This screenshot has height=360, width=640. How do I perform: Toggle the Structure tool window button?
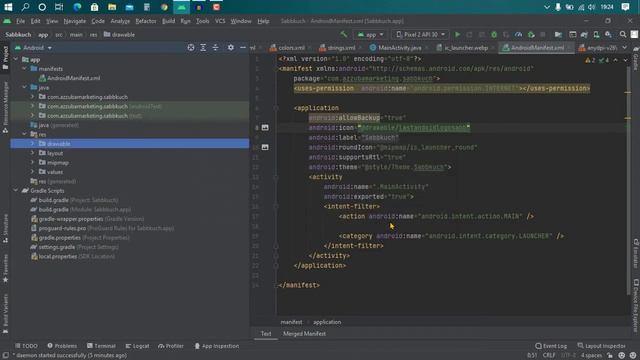[x=5, y=229]
